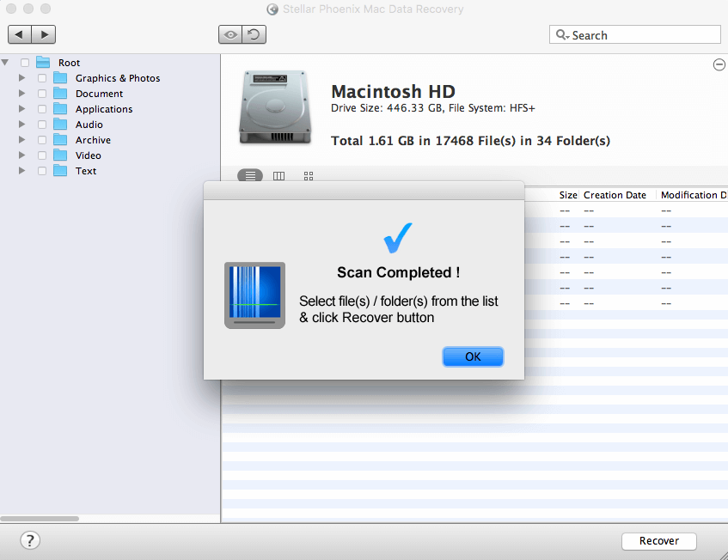Click the Macintosh HD drive icon
The image size is (728, 560).
pos(275,107)
